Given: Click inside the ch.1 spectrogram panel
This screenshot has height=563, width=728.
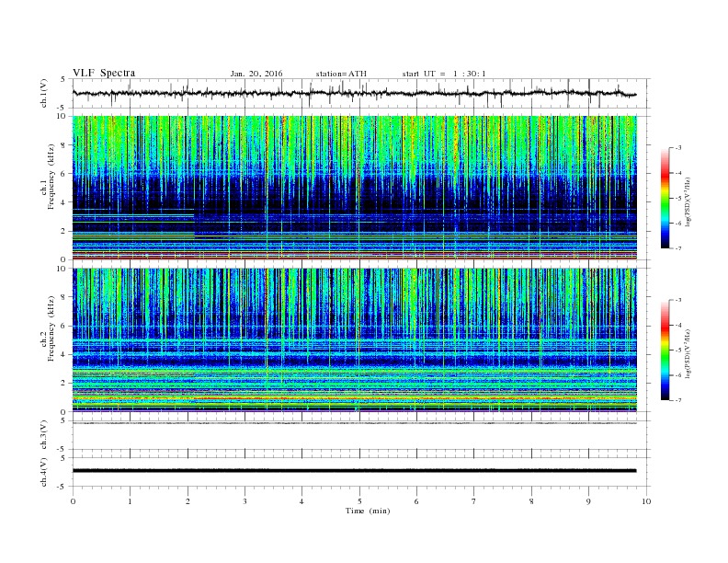Looking at the screenshot, I should (355, 188).
